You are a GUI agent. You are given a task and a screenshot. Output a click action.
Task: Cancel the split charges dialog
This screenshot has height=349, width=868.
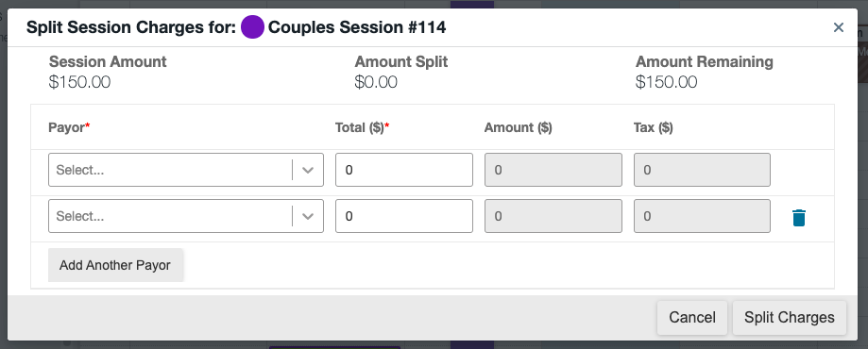(x=692, y=318)
